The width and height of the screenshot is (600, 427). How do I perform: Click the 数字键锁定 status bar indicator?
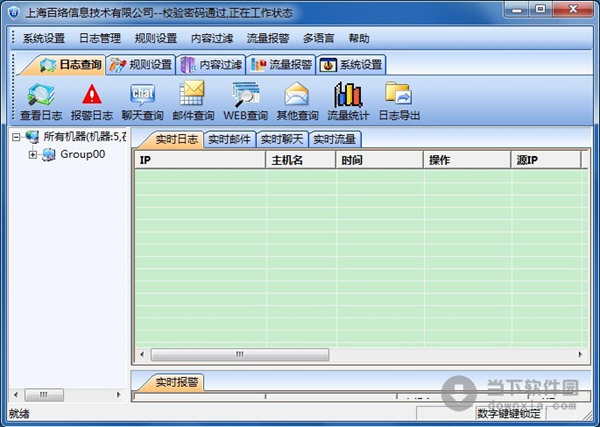click(x=509, y=414)
